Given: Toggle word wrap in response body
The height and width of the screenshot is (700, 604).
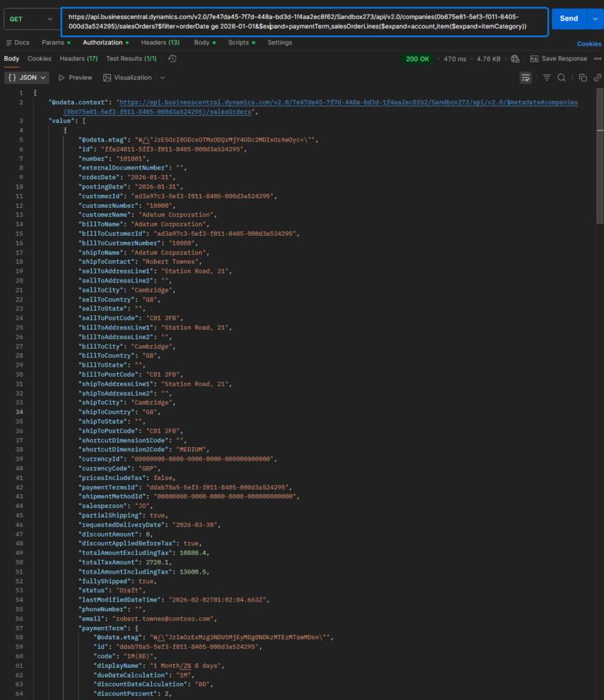Looking at the screenshot, I should (x=525, y=78).
